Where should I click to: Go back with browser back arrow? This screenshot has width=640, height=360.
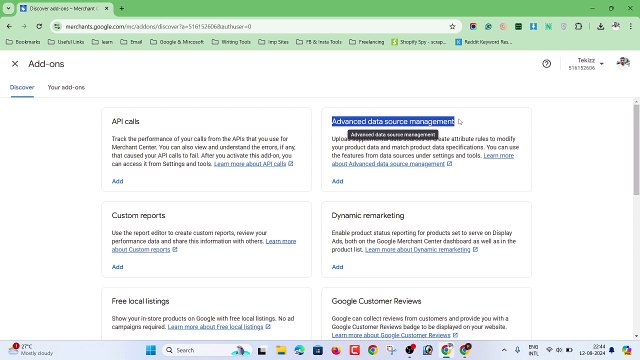pyautogui.click(x=9, y=27)
